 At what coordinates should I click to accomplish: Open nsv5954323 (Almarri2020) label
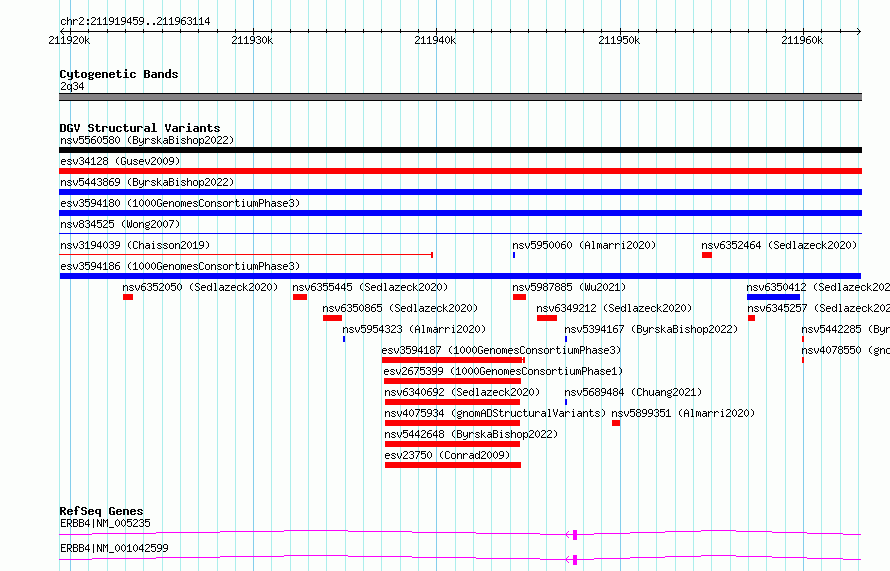pos(414,329)
